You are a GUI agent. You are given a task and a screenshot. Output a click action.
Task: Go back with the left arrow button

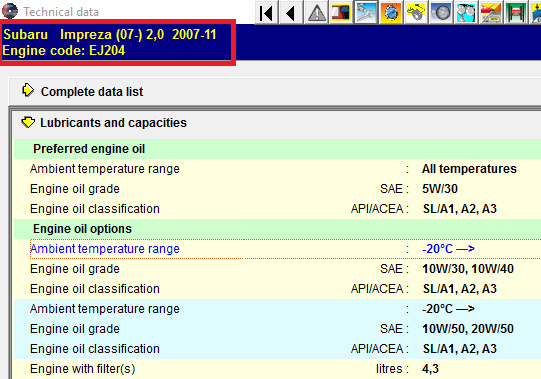(291, 13)
